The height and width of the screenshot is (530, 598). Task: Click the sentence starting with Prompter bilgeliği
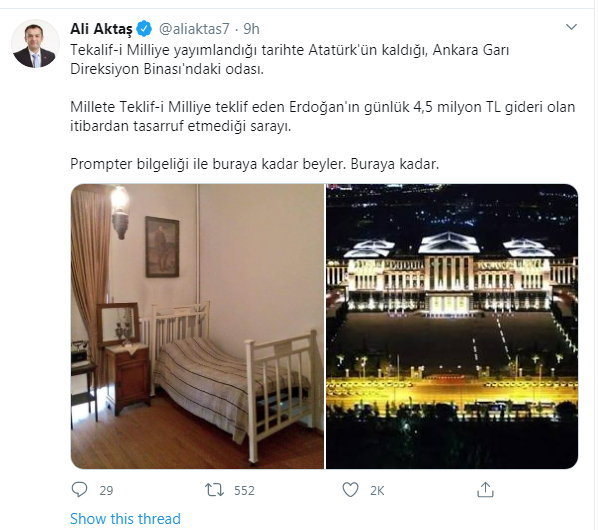click(x=255, y=164)
